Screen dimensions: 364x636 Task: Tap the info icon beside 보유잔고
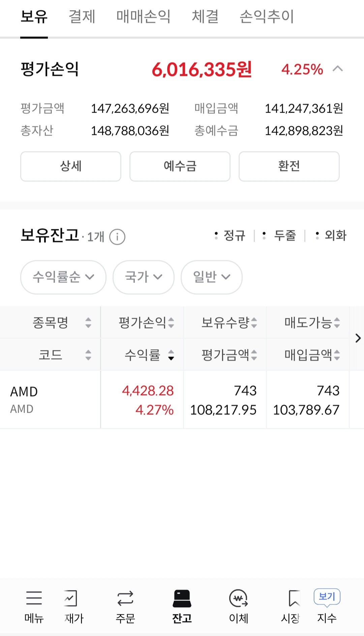pos(117,237)
